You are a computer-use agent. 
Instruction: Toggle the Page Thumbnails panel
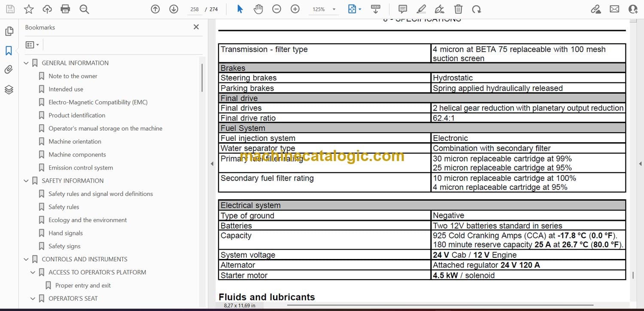click(9, 31)
